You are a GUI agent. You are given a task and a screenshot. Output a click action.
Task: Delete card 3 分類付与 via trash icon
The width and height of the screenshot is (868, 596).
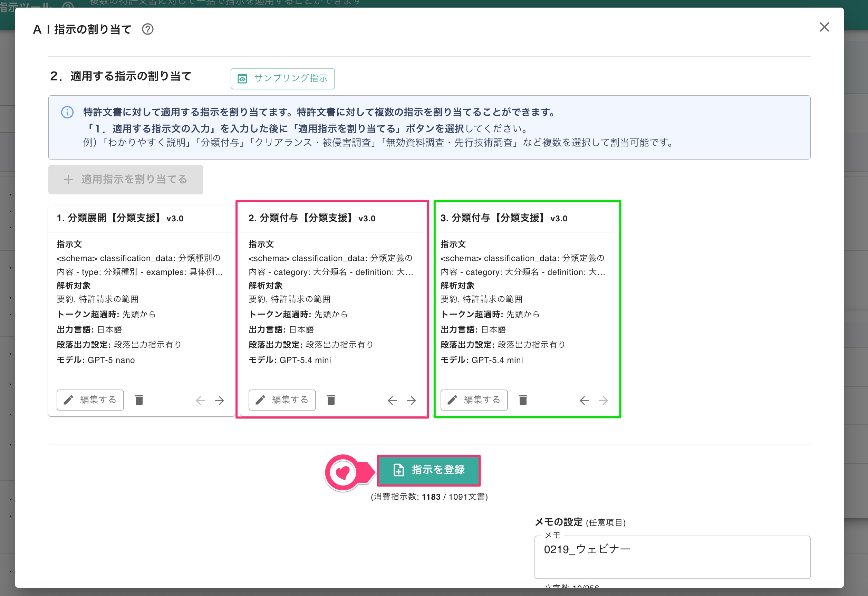coord(523,400)
